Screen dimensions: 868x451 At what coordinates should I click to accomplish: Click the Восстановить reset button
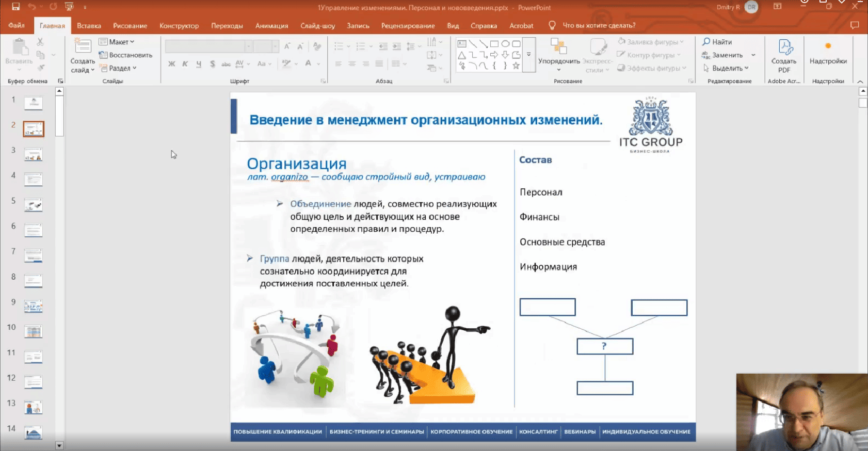tap(126, 55)
